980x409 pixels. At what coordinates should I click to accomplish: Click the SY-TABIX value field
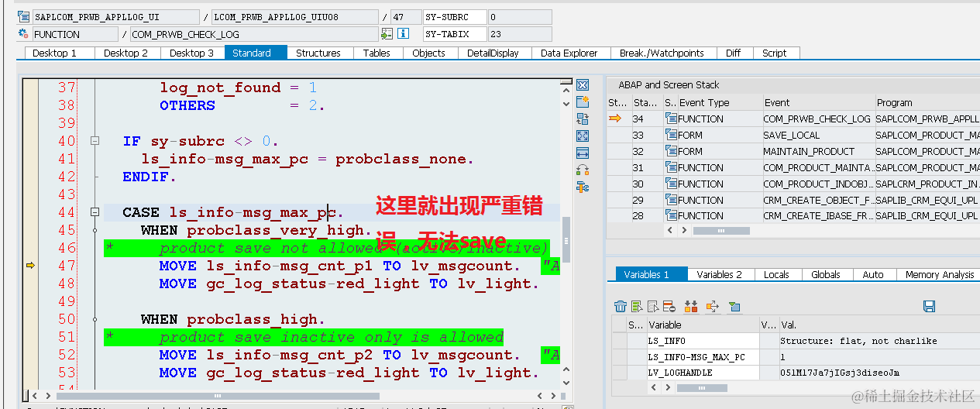tap(519, 34)
